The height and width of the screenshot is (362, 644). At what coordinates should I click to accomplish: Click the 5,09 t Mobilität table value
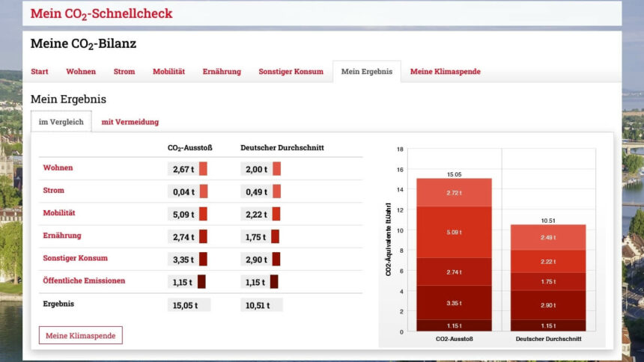click(x=183, y=214)
